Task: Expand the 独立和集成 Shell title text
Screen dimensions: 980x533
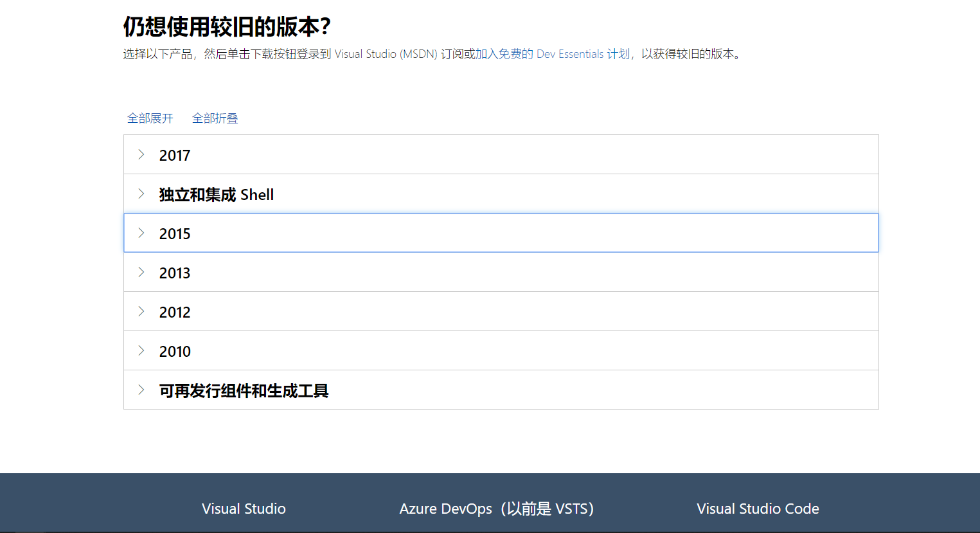Action: (x=217, y=195)
